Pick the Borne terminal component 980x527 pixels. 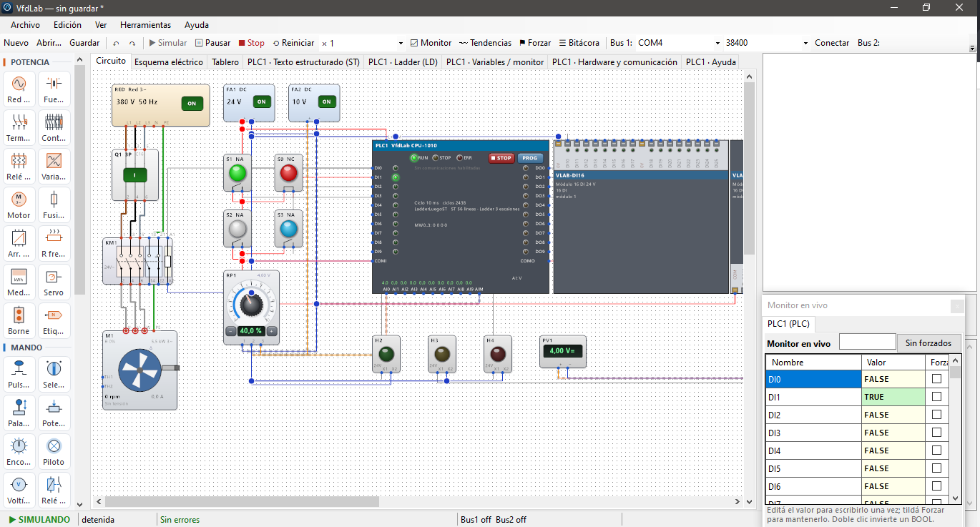19,320
